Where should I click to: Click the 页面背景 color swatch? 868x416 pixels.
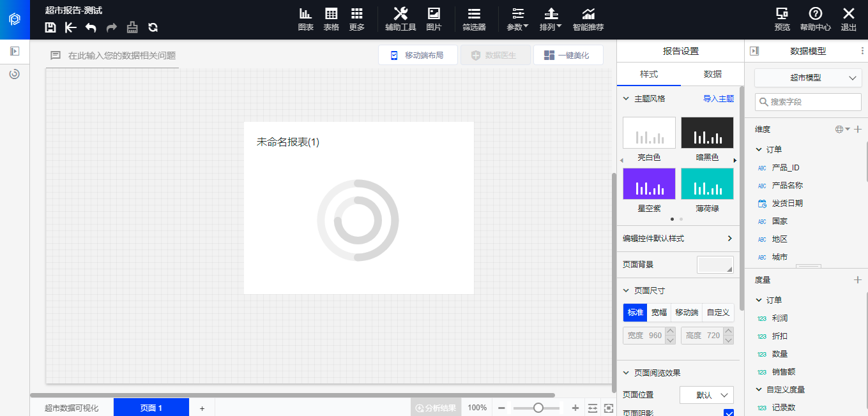tap(715, 265)
